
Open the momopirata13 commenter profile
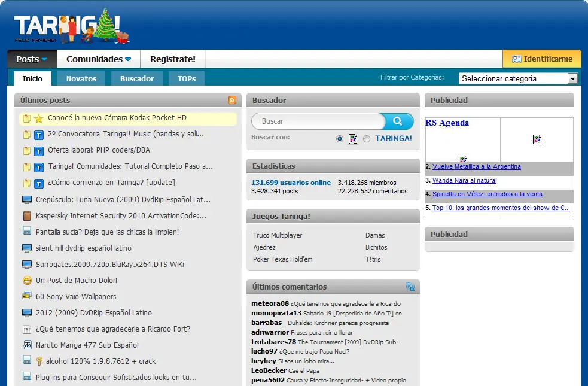pyautogui.click(x=276, y=313)
